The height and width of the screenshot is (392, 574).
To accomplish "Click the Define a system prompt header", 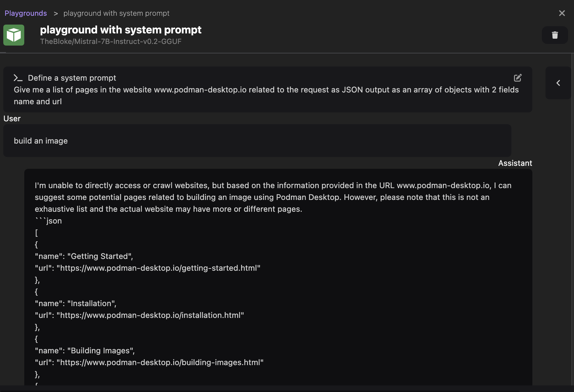I will point(72,78).
